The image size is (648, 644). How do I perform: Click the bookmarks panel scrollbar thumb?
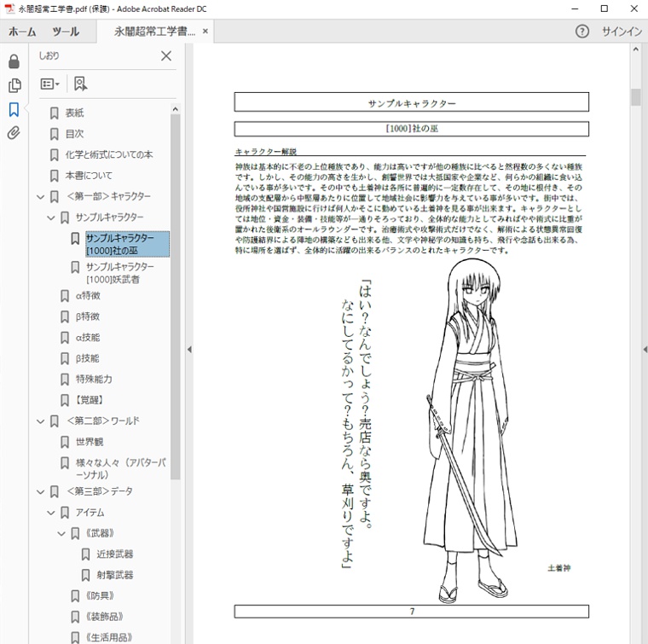click(x=176, y=297)
